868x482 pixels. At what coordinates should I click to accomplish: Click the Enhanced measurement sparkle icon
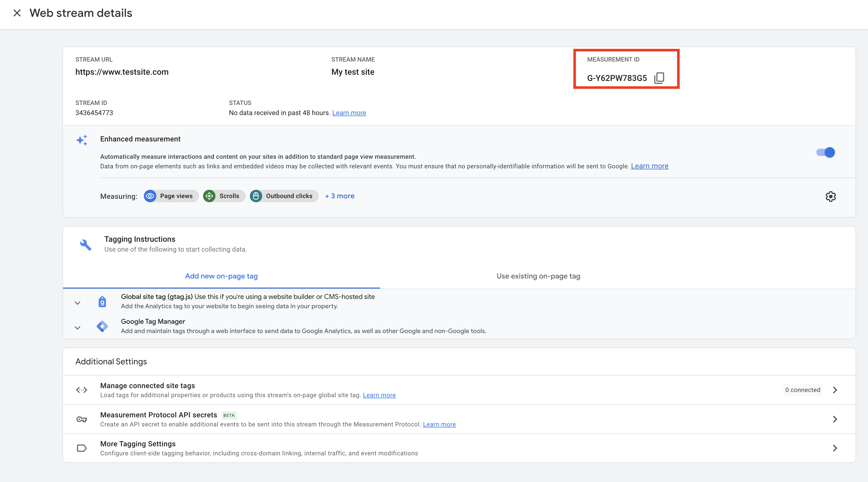point(82,140)
